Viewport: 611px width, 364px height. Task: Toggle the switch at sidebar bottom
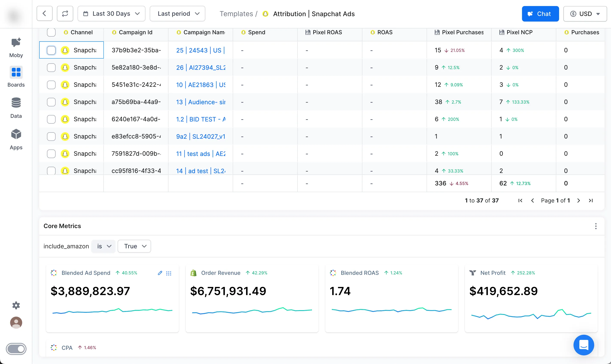click(16, 349)
